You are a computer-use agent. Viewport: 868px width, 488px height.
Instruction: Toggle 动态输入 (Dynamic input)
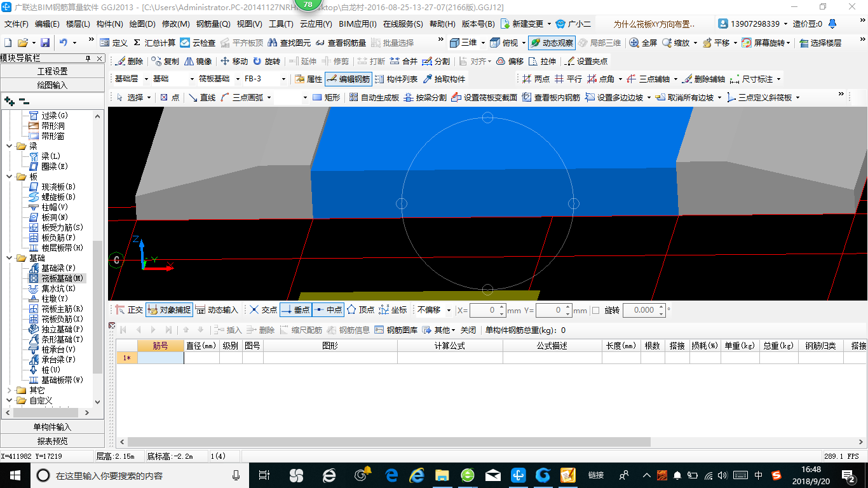[x=217, y=310]
